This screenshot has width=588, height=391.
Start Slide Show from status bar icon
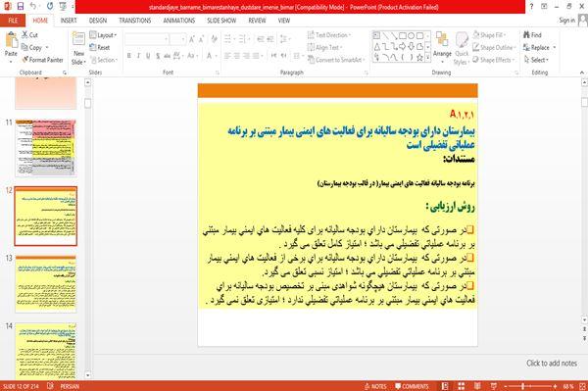tap(494, 386)
